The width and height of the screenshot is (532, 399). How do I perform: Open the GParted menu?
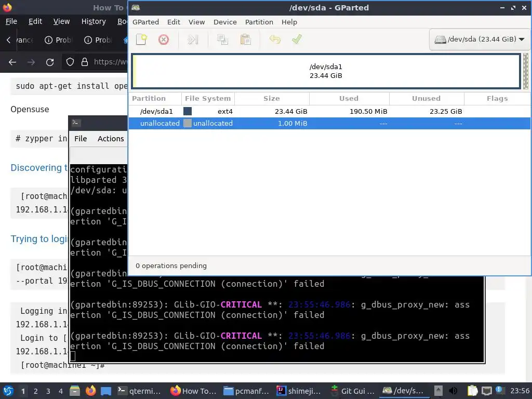(145, 22)
